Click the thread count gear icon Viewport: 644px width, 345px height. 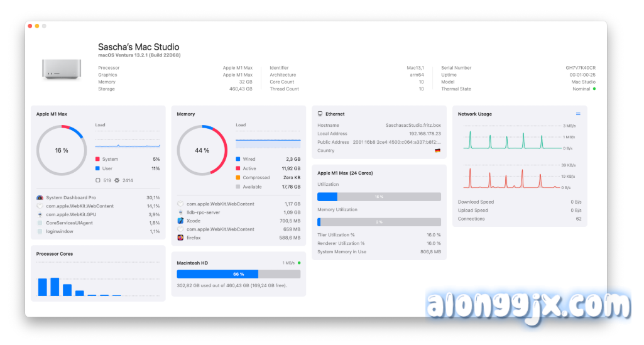(x=117, y=180)
